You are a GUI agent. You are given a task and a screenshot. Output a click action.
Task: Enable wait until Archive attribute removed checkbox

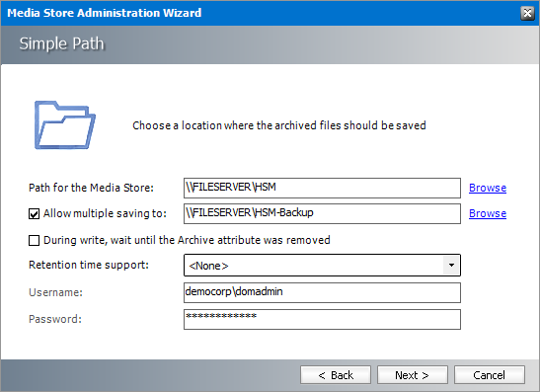click(x=34, y=240)
